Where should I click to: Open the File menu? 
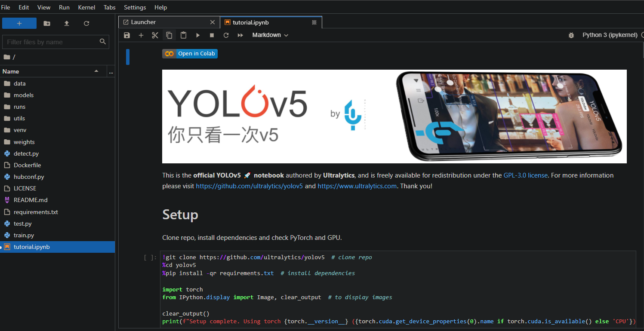6,7
